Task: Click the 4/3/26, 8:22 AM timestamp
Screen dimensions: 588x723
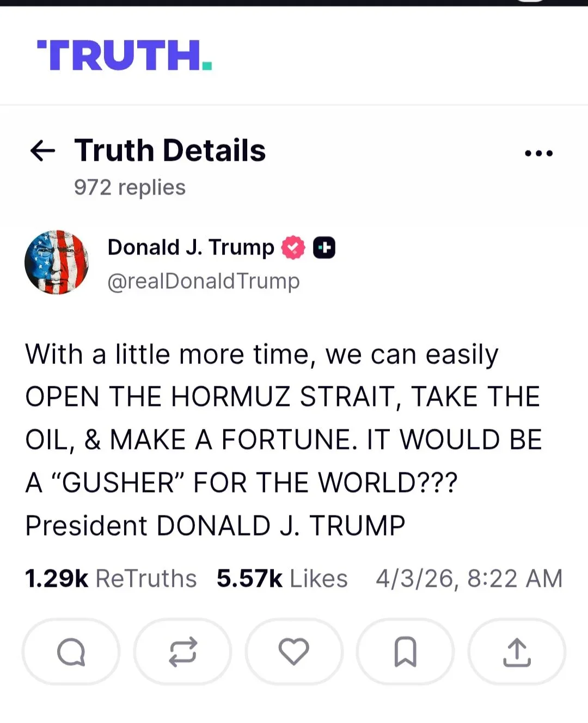Action: click(469, 579)
